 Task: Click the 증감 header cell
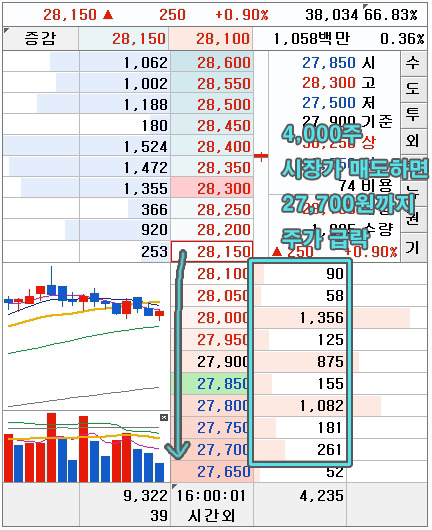coord(41,39)
